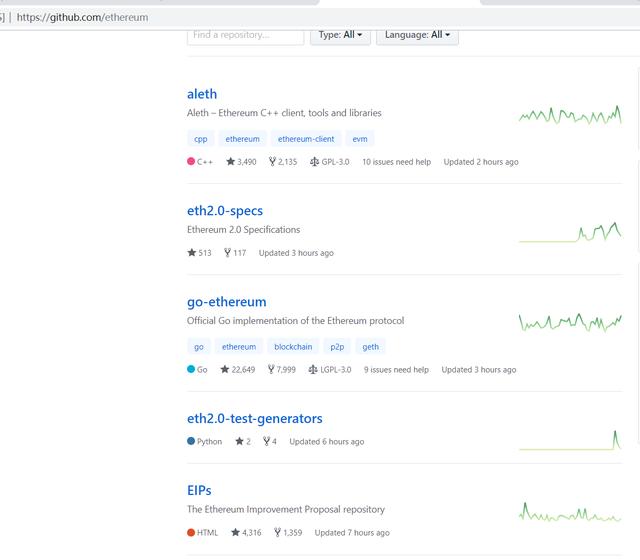640x560 pixels.
Task: Click the github.com/ethereum address bar URL
Action: [82, 18]
